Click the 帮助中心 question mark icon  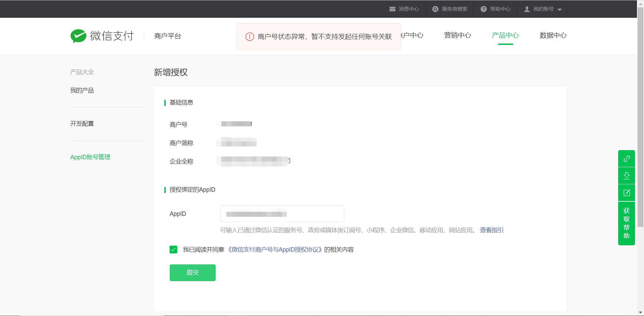pos(484,9)
